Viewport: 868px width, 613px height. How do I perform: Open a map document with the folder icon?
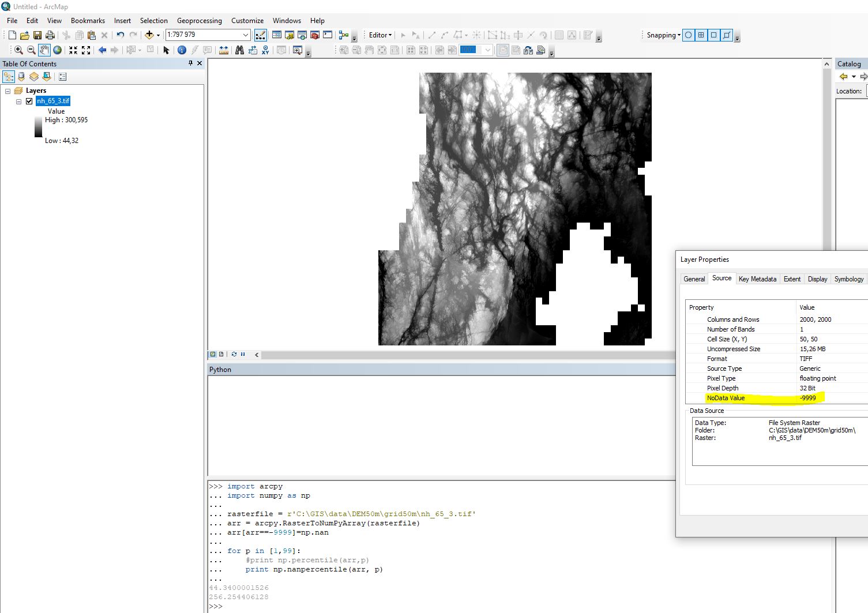[24, 35]
